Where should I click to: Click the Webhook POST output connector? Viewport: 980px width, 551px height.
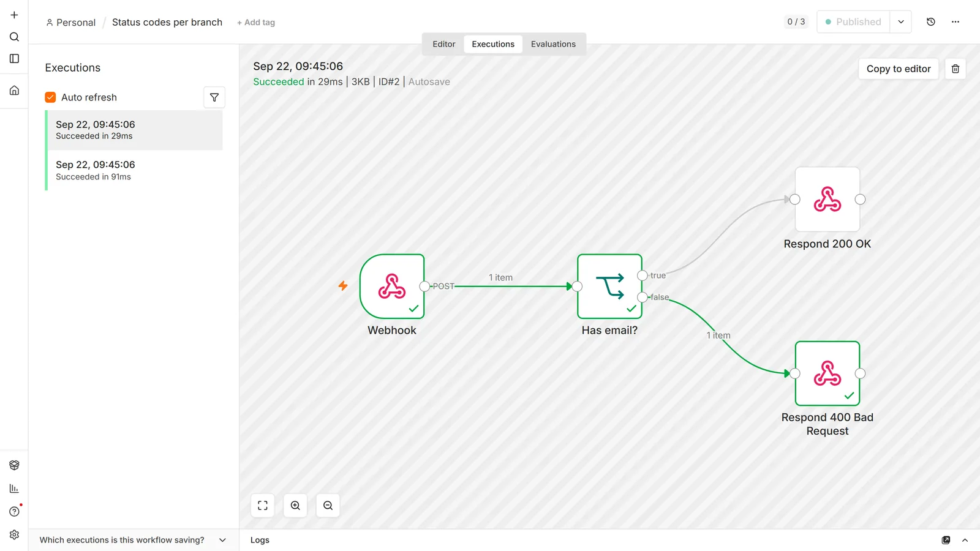(x=424, y=287)
